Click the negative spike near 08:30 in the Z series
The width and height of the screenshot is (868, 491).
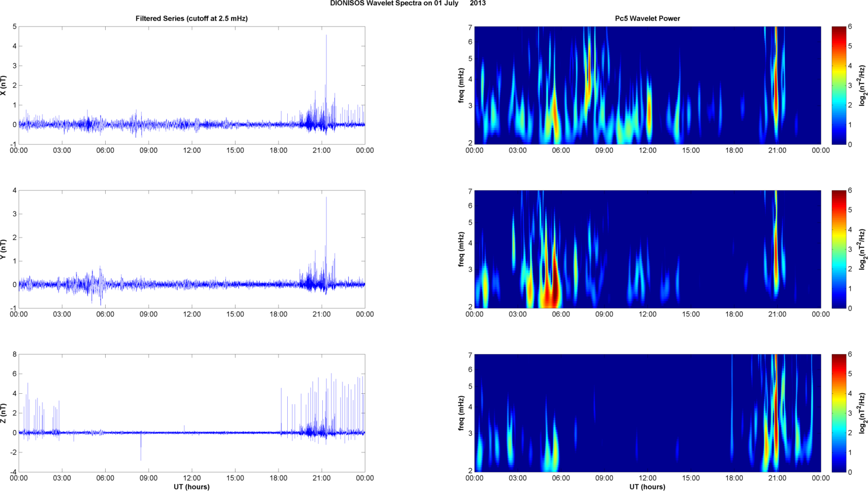point(141,447)
